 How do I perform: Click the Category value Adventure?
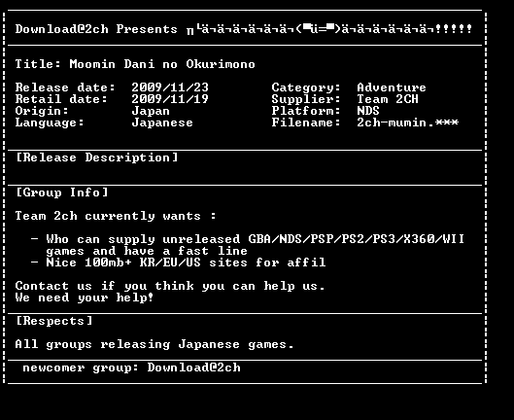(x=392, y=87)
